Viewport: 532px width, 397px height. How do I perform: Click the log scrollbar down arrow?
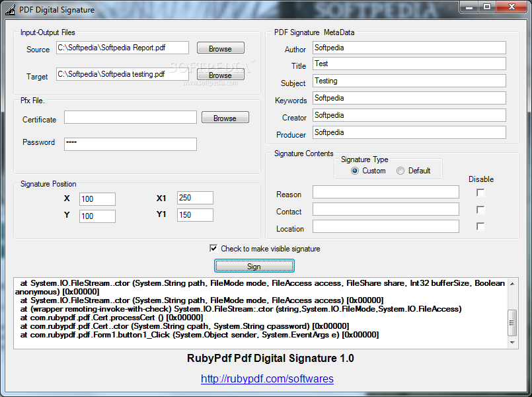tap(512, 342)
